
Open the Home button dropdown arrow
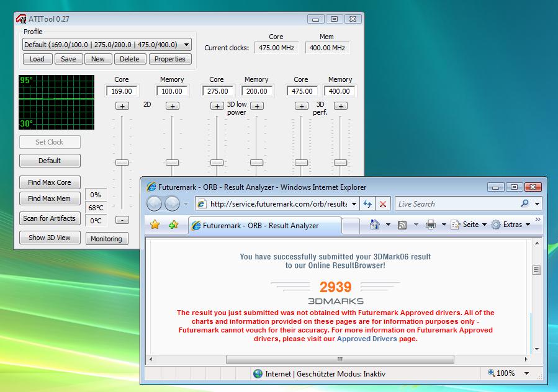[x=389, y=225]
